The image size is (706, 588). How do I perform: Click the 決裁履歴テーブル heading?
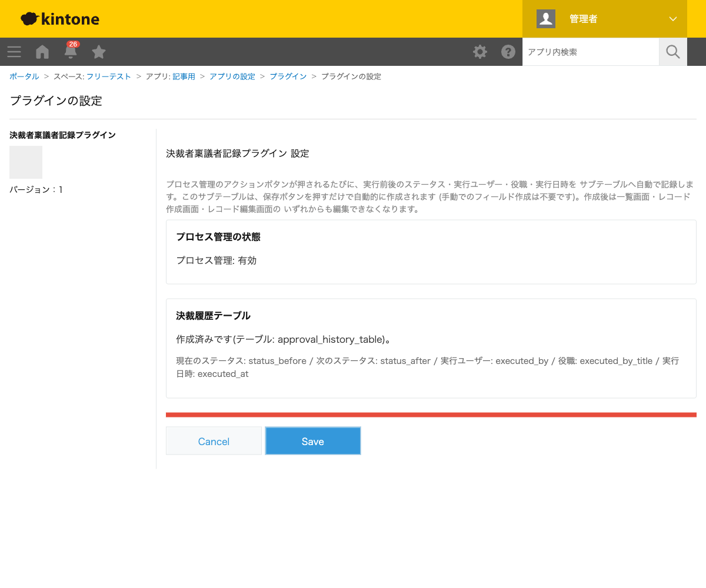coord(213,316)
